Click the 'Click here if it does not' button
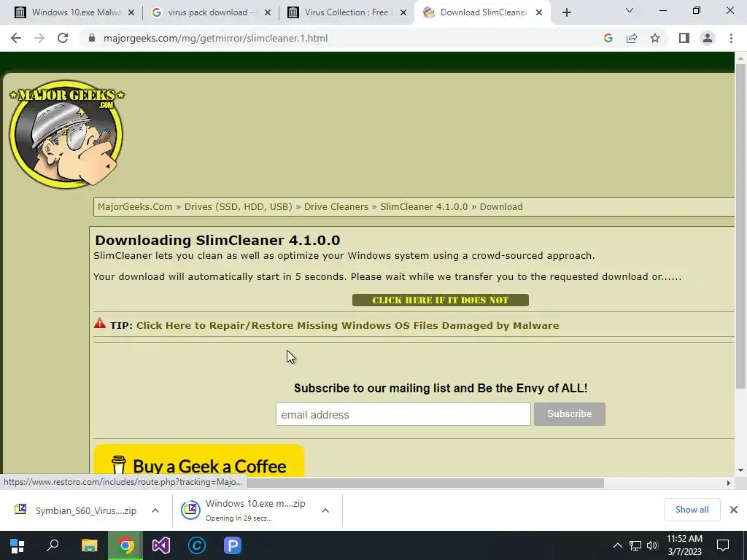The height and width of the screenshot is (560, 747). [440, 300]
